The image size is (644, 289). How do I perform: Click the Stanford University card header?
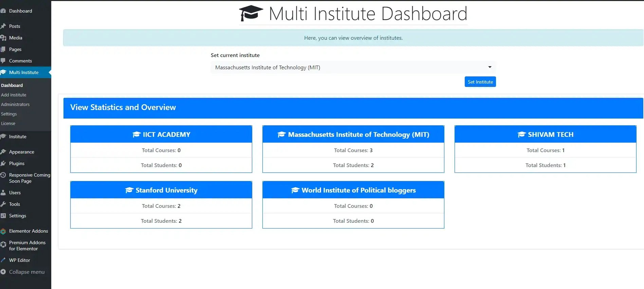coord(161,190)
